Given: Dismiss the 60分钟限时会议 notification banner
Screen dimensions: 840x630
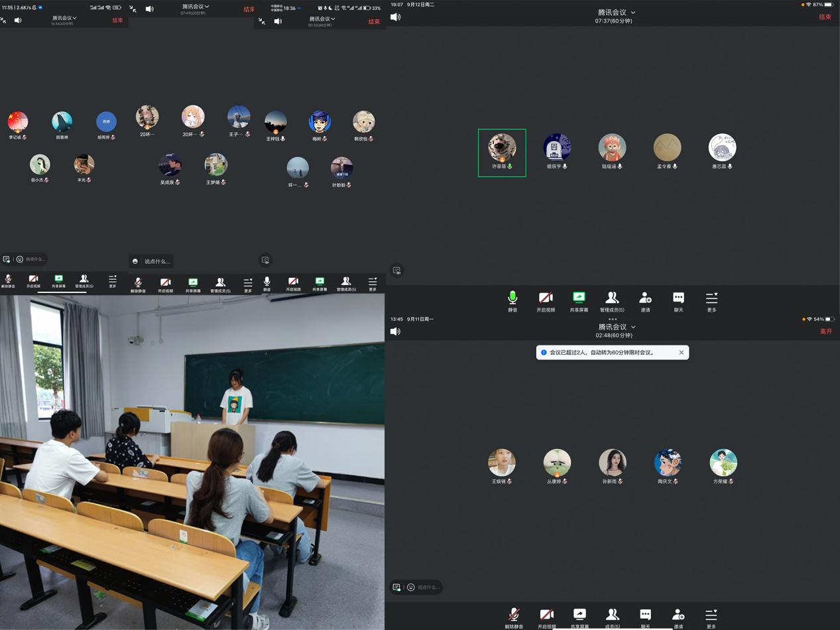Looking at the screenshot, I should (681, 353).
